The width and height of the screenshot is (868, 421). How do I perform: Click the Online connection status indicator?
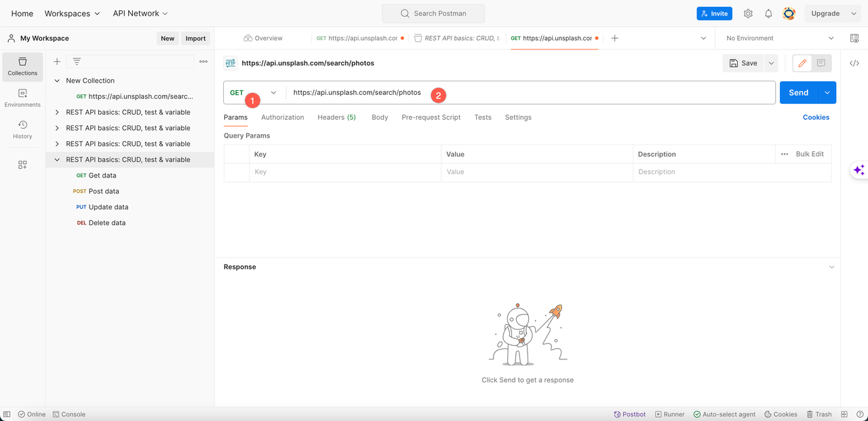pos(32,414)
